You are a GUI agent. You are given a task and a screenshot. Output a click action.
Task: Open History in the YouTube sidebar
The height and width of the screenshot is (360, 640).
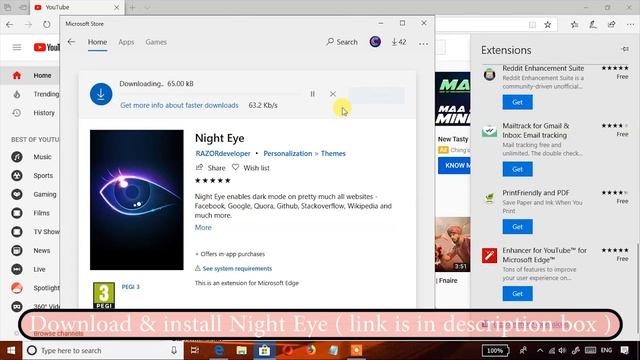(x=31, y=113)
